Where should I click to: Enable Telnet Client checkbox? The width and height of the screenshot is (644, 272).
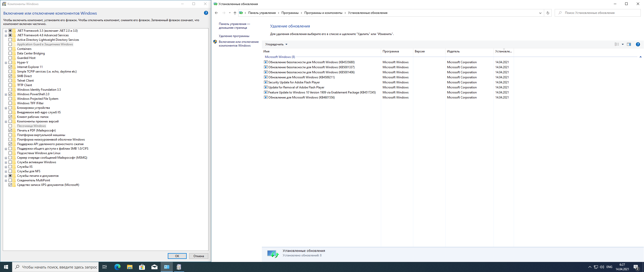(10, 81)
